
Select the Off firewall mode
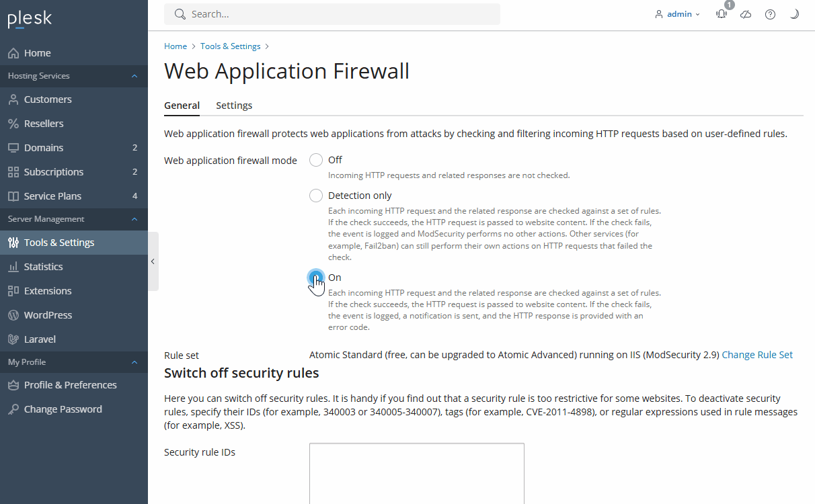point(316,160)
